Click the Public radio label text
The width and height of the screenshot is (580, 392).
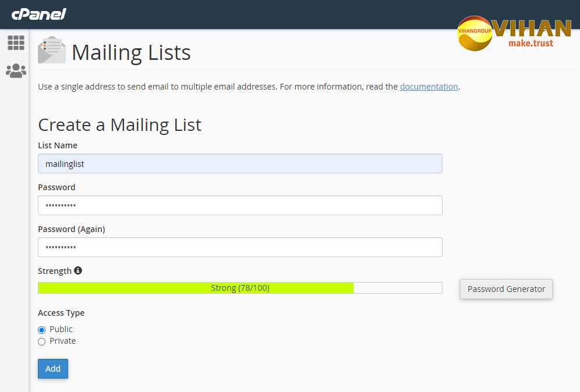click(x=61, y=329)
